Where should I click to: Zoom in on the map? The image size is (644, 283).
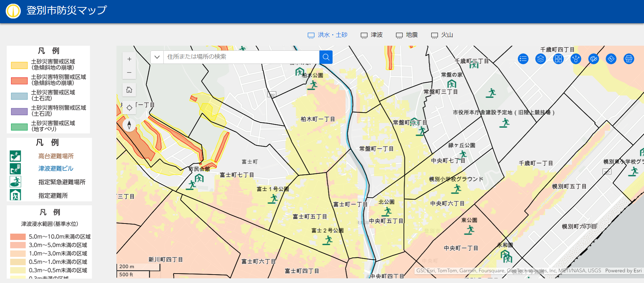pos(129,59)
